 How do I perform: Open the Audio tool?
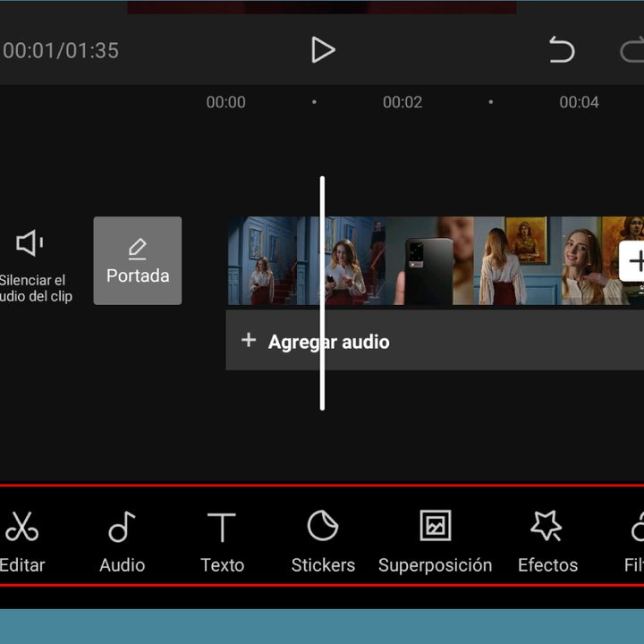click(123, 541)
